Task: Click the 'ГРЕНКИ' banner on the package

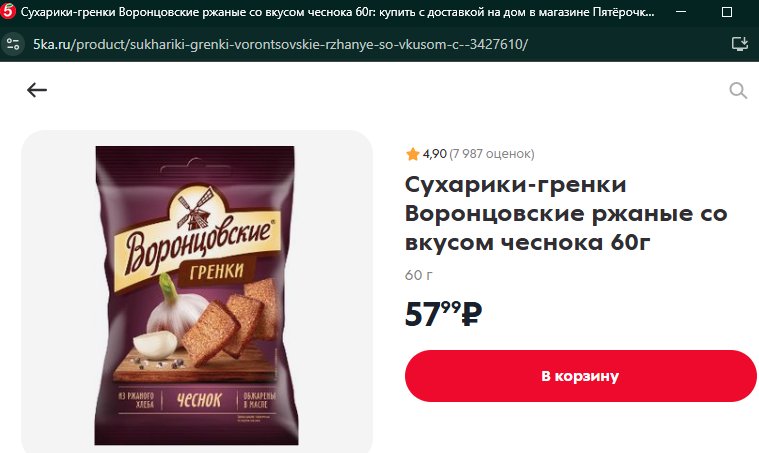Action: [216, 272]
